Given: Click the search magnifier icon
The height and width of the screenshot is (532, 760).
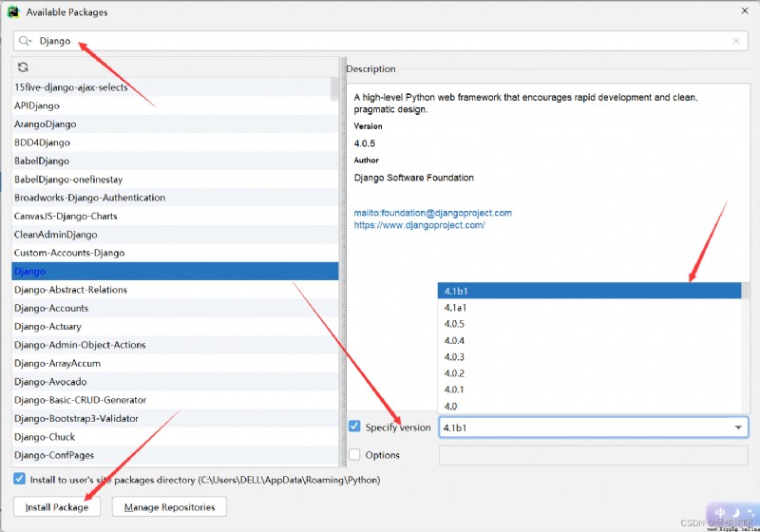Looking at the screenshot, I should (25, 41).
